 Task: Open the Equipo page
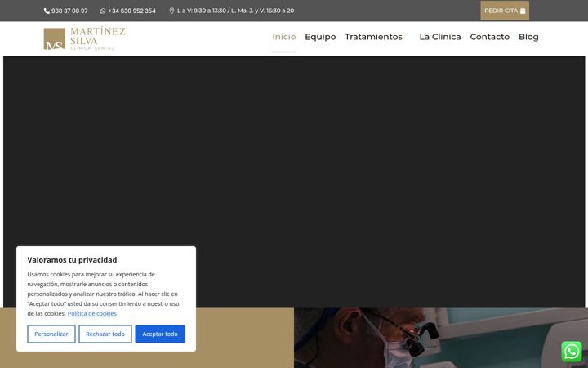[320, 37]
